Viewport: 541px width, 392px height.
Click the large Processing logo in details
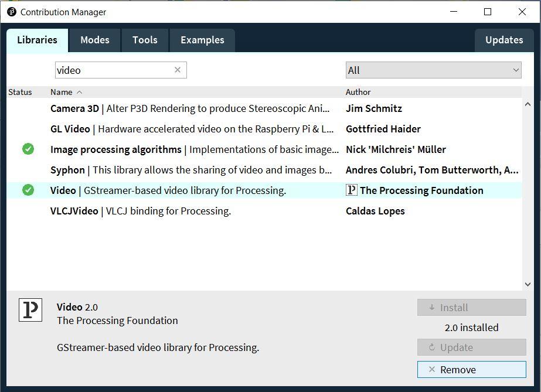point(30,310)
